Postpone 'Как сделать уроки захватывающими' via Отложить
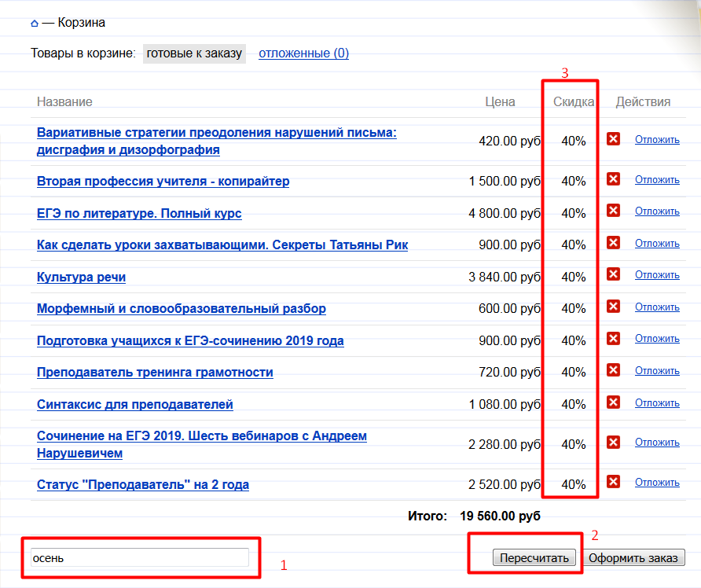This screenshot has width=701, height=588. 657,243
